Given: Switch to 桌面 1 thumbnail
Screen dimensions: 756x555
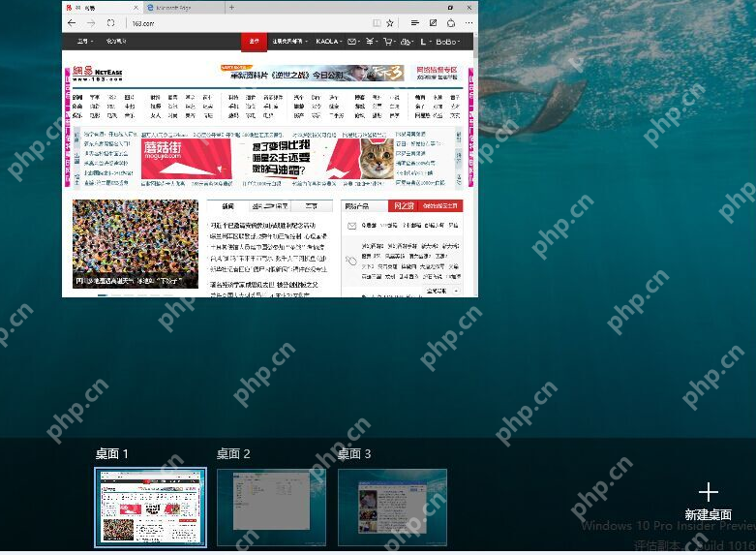Looking at the screenshot, I should (150, 508).
